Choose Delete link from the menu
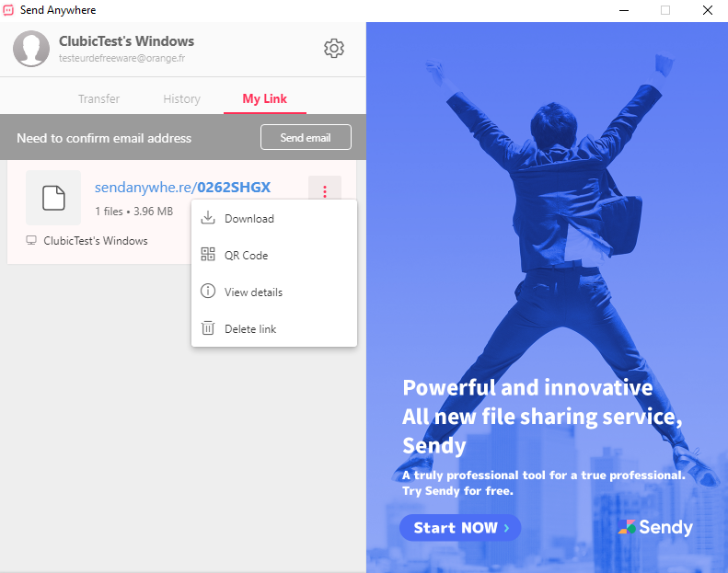This screenshot has width=728, height=573. [x=274, y=328]
